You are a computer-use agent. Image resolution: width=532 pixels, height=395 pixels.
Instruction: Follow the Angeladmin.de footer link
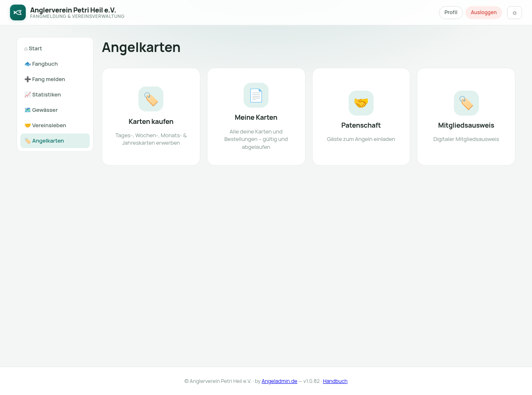279,381
